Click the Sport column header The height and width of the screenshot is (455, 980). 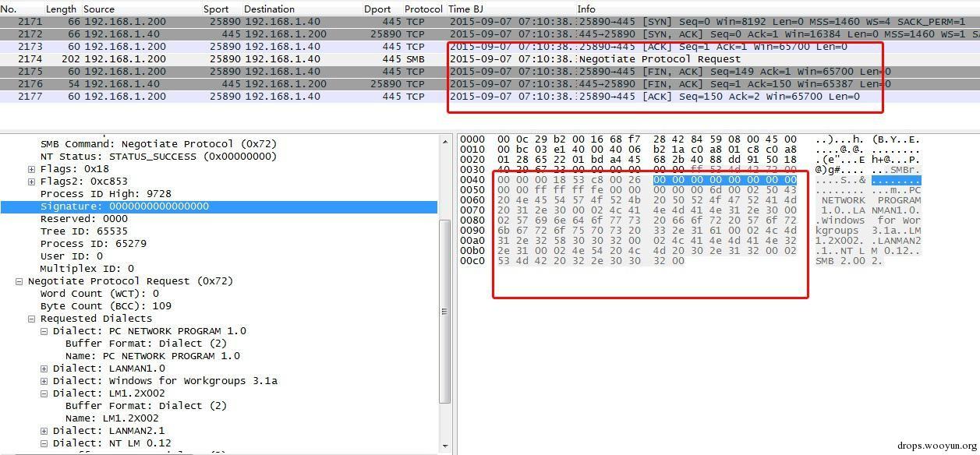(216, 9)
